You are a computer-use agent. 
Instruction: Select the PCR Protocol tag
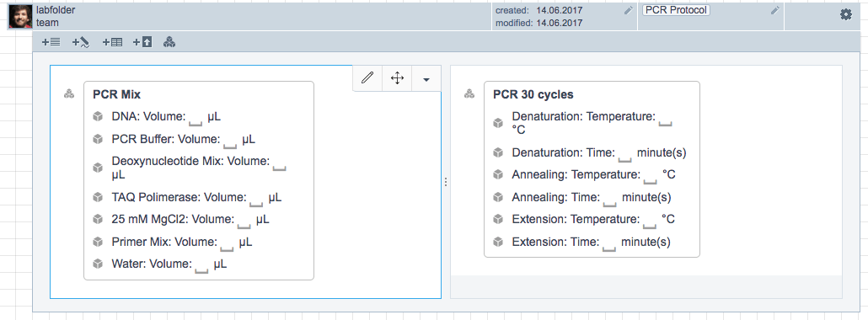[676, 10]
